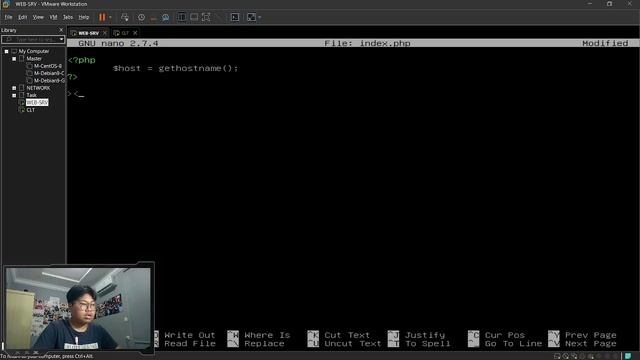Screen dimensions: 640x360
Task: Open the console view icon
Action: (x=235, y=17)
